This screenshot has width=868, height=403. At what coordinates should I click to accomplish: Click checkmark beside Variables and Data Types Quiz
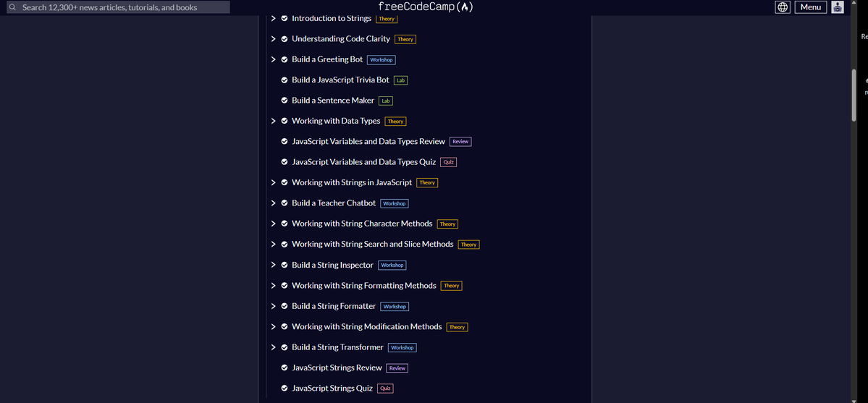[x=285, y=161]
